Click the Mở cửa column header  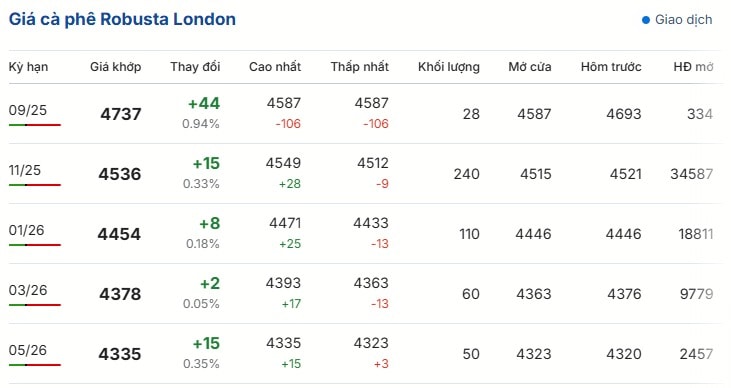(530, 67)
